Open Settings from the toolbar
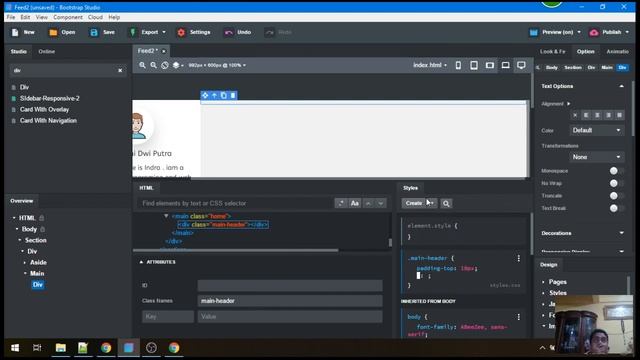This screenshot has height=360, width=640. pyautogui.click(x=194, y=32)
